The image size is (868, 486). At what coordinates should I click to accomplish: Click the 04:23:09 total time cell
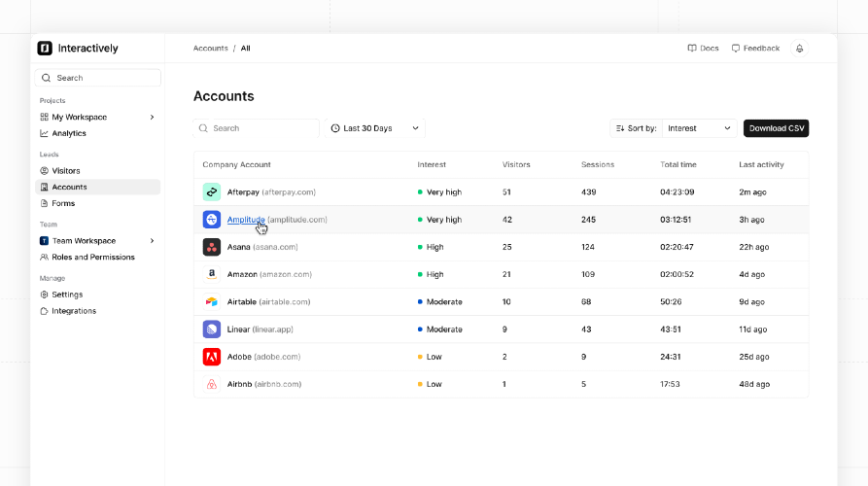(677, 192)
